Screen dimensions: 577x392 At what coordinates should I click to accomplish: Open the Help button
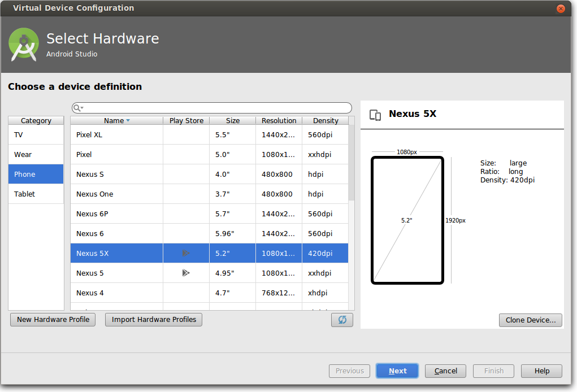tap(541, 371)
